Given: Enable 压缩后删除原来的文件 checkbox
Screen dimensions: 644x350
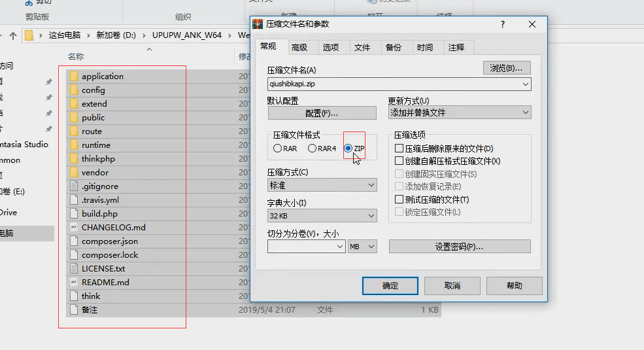Looking at the screenshot, I should 399,148.
